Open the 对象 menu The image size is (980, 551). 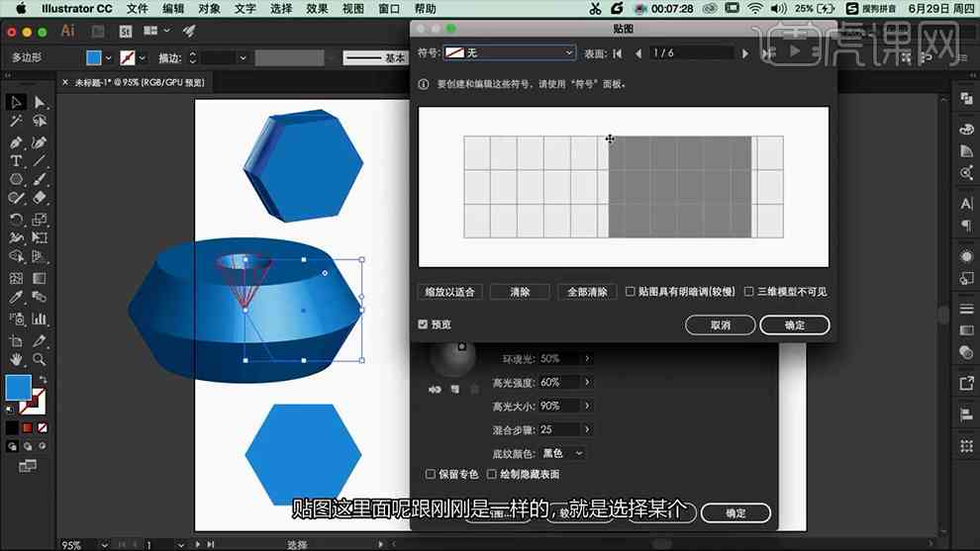210,9
